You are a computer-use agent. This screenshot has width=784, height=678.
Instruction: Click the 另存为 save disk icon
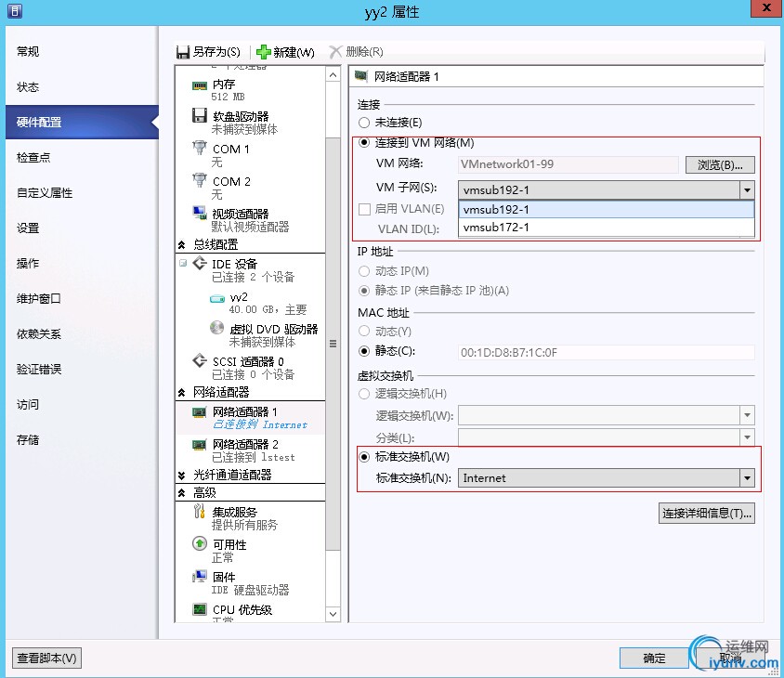point(183,52)
